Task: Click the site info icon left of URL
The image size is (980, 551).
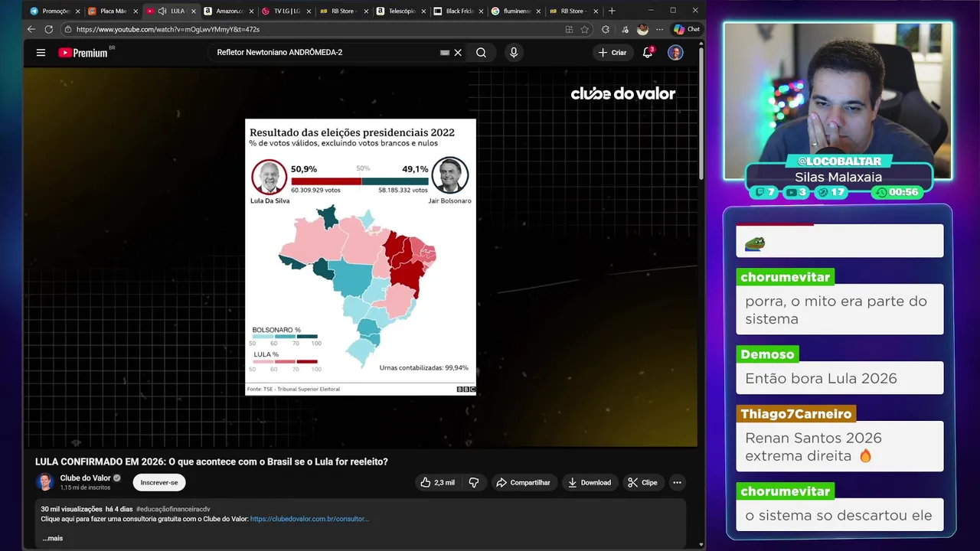Action: (x=67, y=29)
